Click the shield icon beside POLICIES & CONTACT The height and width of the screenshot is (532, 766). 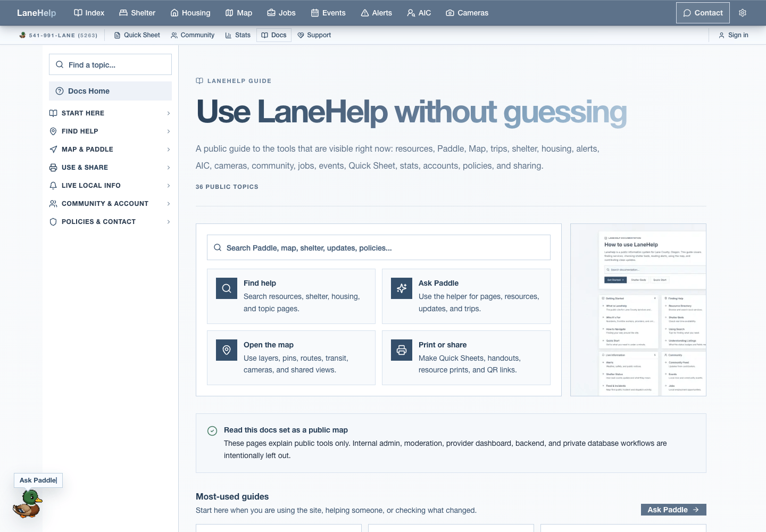[53, 222]
